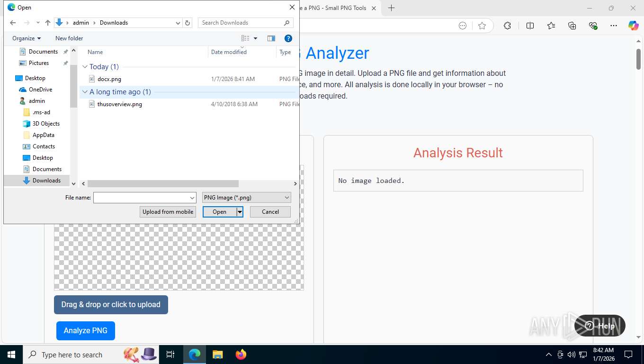
Task: Open Contacts folder in tree
Action: coord(44,146)
